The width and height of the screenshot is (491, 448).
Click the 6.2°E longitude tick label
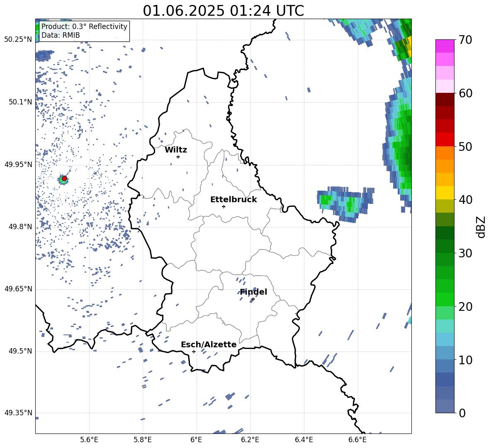250,440
